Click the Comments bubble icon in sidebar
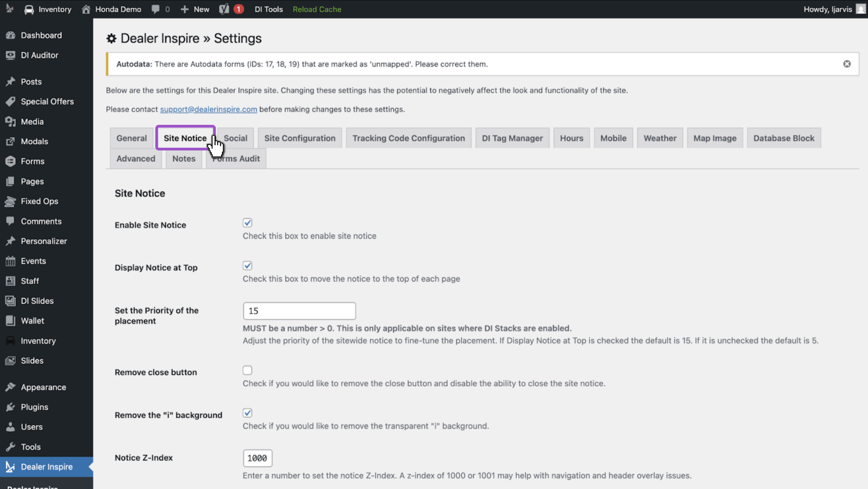 (11, 221)
